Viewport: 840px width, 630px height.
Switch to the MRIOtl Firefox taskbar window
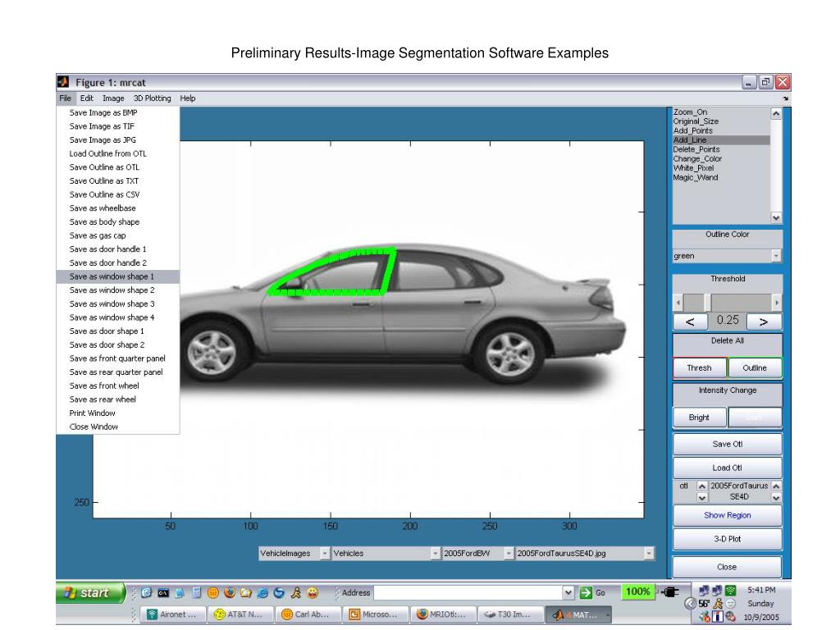444,614
